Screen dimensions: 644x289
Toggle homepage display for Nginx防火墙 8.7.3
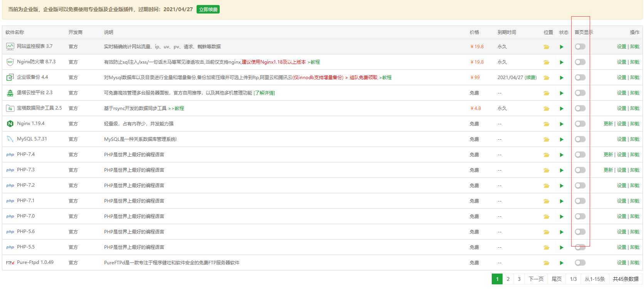580,62
